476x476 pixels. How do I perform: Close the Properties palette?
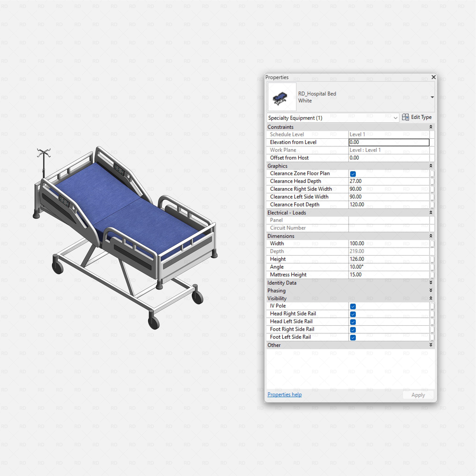[x=433, y=77]
